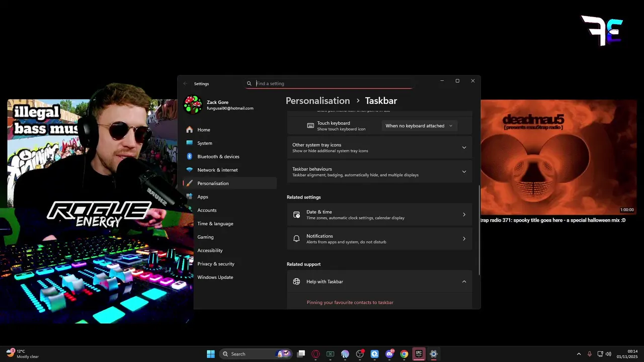Open System settings category
This screenshot has width=644, height=362.
tap(230, 143)
